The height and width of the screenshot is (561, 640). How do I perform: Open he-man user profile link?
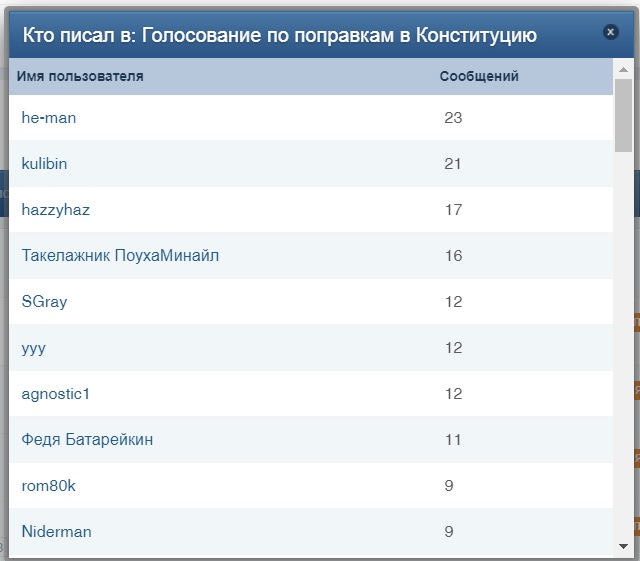coord(49,118)
